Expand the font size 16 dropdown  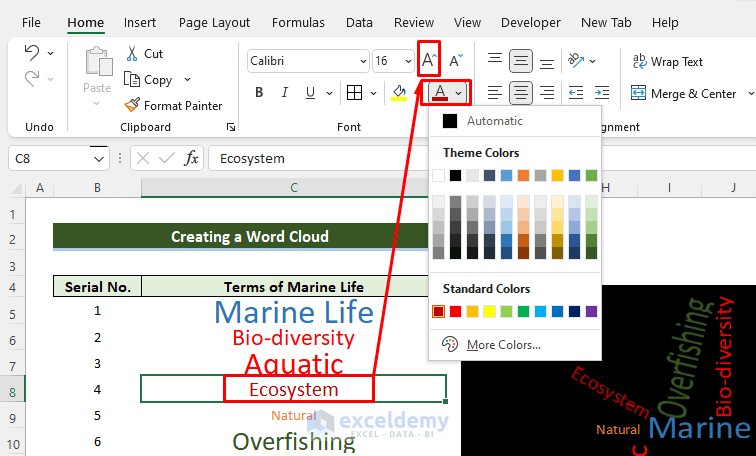408,61
